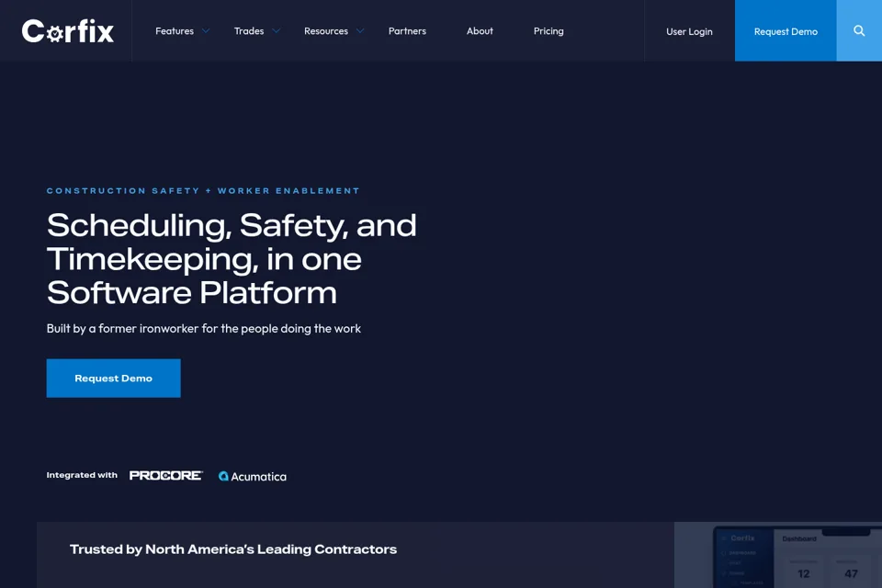The width and height of the screenshot is (882, 588).
Task: Open the Features menu item
Action: point(175,31)
